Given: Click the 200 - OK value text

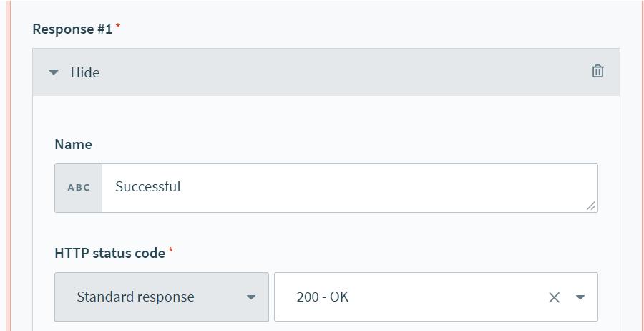Looking at the screenshot, I should pos(322,297).
